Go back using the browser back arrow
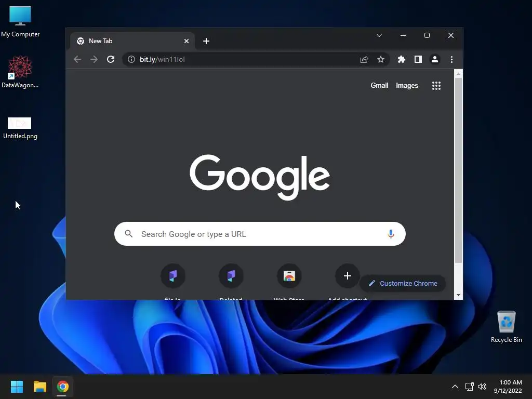The image size is (532, 399). click(77, 59)
